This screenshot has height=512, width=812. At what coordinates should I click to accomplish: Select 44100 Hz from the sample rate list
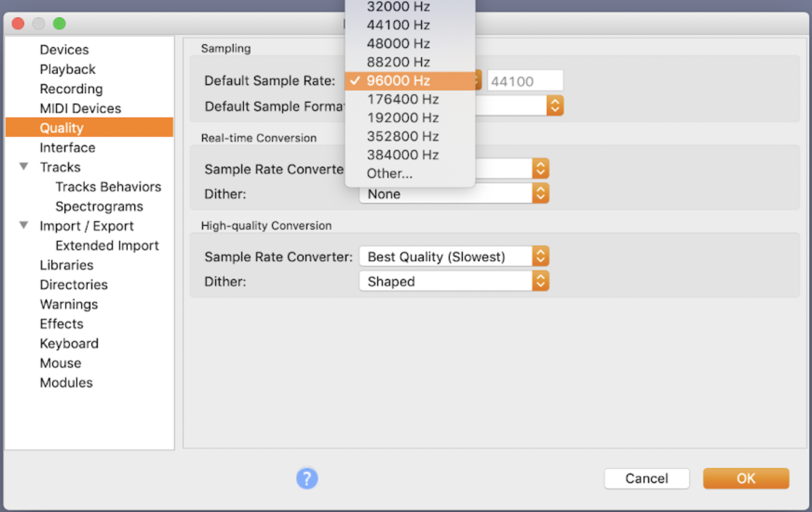[x=398, y=25]
